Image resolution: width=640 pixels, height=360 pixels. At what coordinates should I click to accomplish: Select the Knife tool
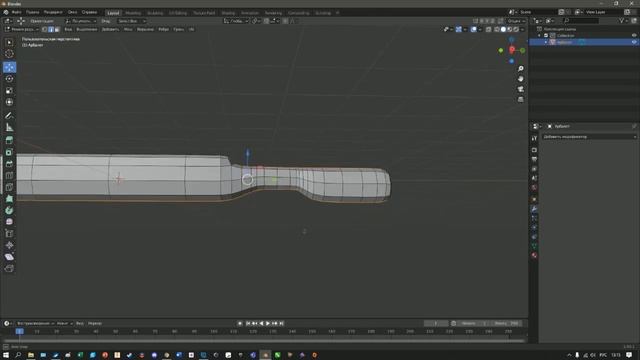tap(9, 187)
